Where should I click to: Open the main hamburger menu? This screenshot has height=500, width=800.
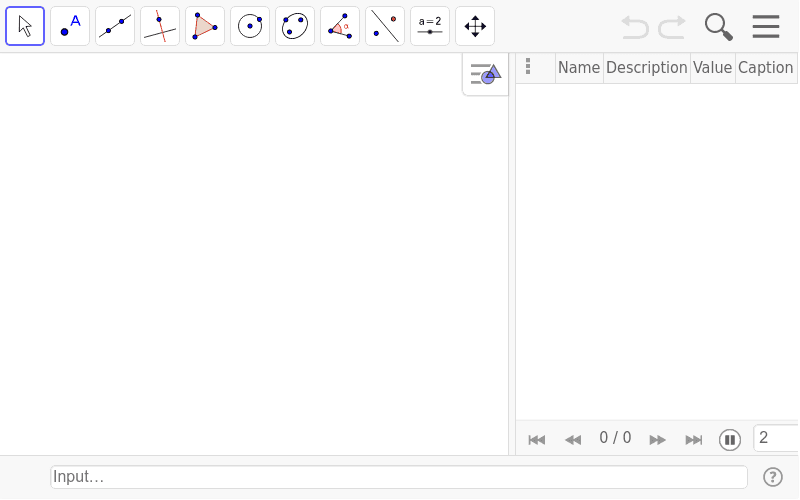click(x=766, y=27)
